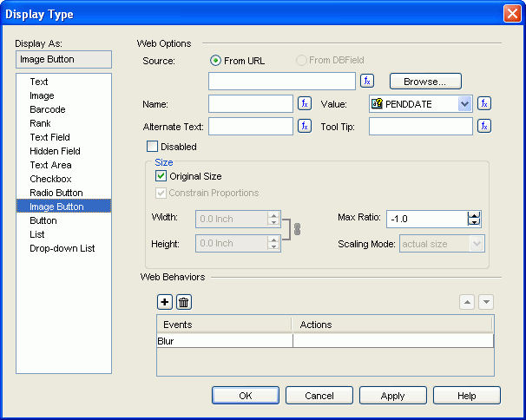The width and height of the screenshot is (526, 420).
Task: Open formula editor for Alternate Text field
Action: 305,126
